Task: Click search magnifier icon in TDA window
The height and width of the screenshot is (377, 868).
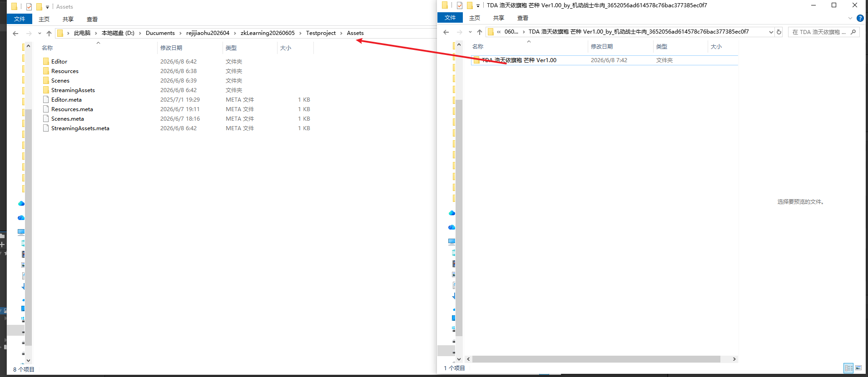Action: tap(853, 32)
